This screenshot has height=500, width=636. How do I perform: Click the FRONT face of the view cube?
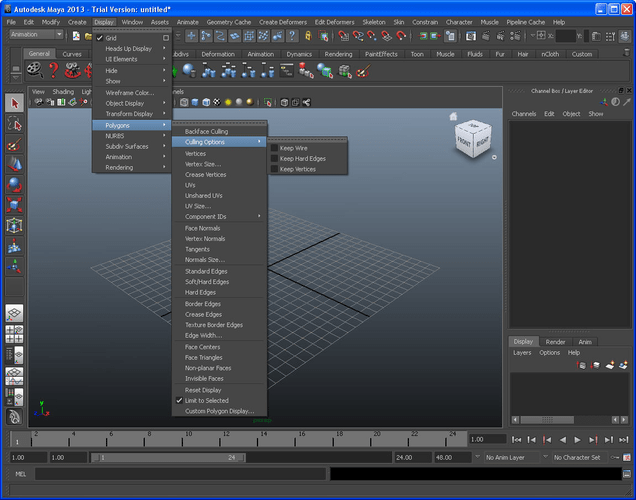tap(464, 142)
